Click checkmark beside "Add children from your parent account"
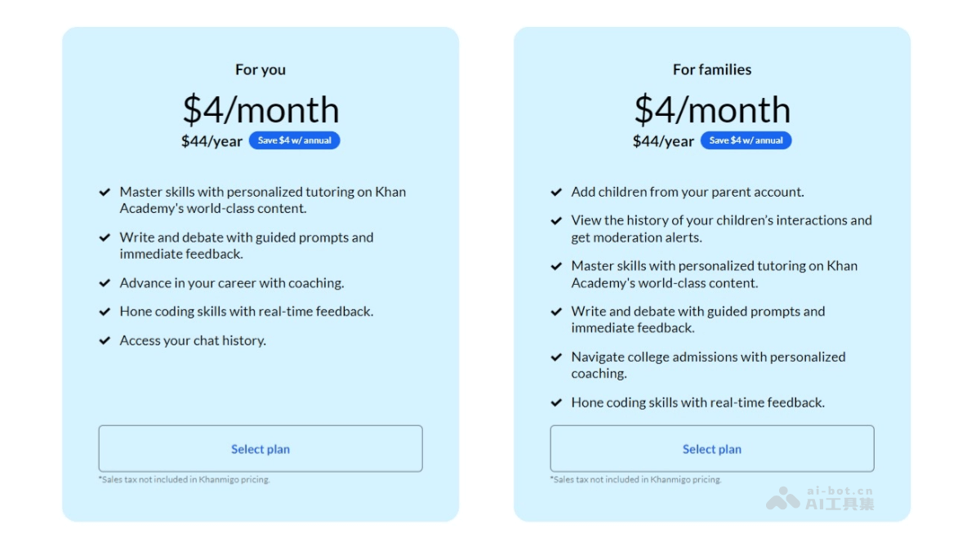Image resolution: width=980 pixels, height=551 pixels. [x=556, y=193]
